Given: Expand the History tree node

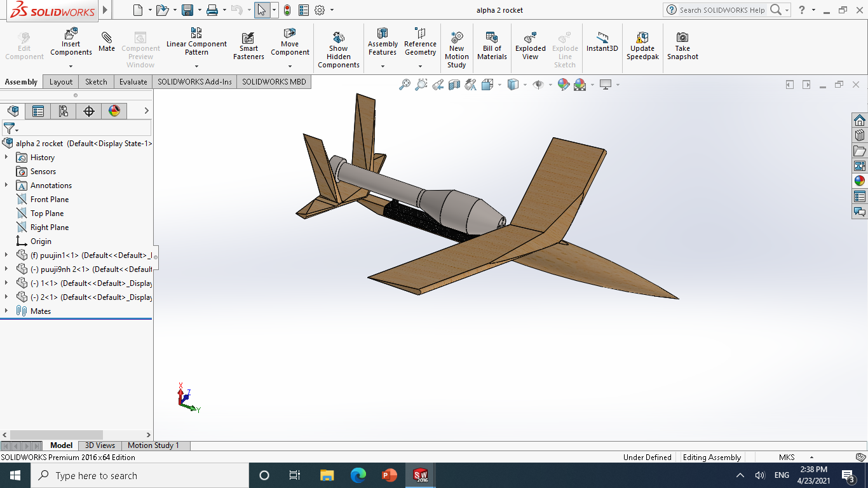Looking at the screenshot, I should click(x=6, y=157).
